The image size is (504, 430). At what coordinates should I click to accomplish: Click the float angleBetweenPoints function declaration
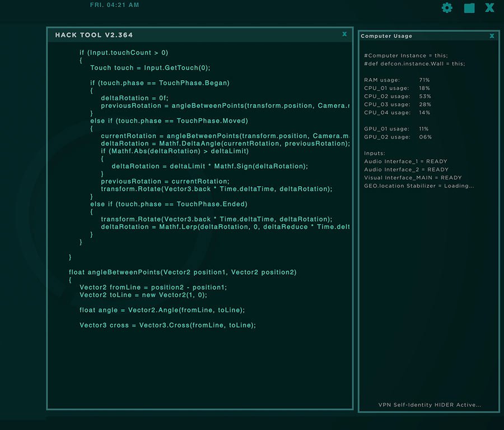coord(183,272)
